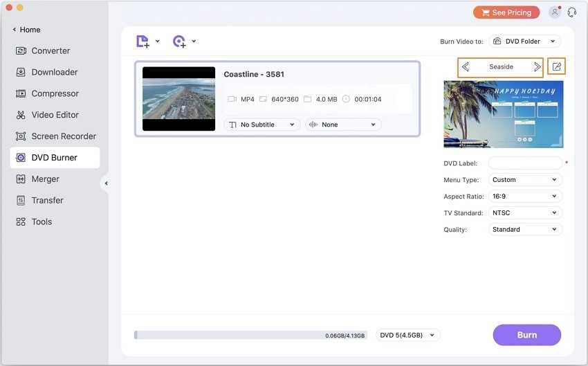This screenshot has width=588, height=366.
Task: Change the Menu Type Custom dropdown
Action: (x=525, y=180)
